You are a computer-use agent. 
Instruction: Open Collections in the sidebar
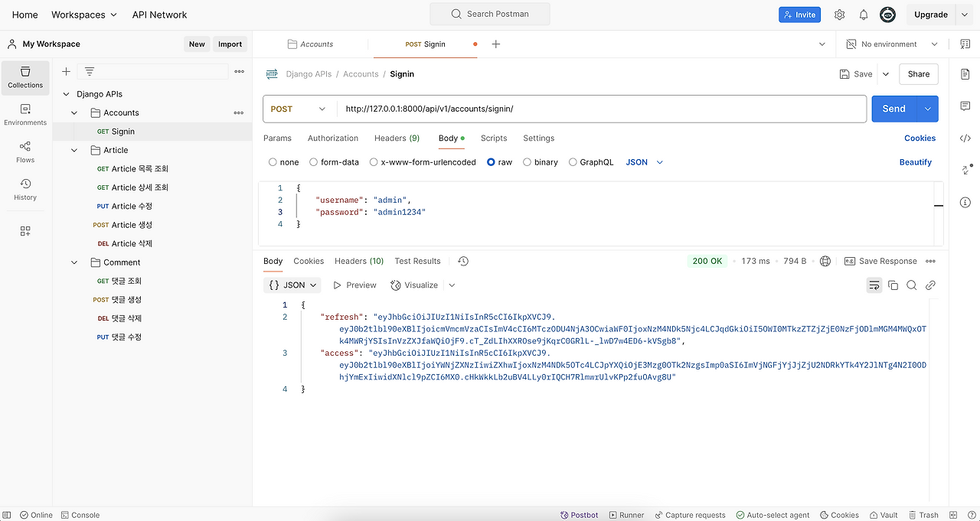tap(25, 77)
